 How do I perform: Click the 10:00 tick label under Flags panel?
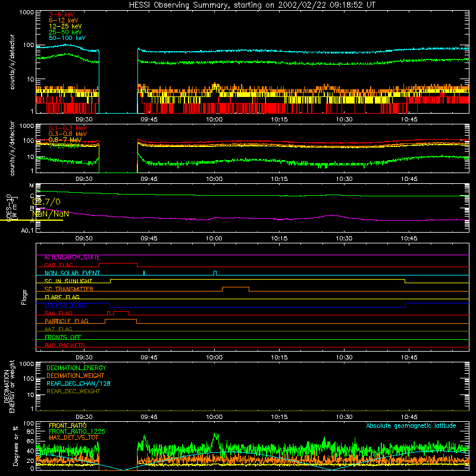click(x=214, y=358)
